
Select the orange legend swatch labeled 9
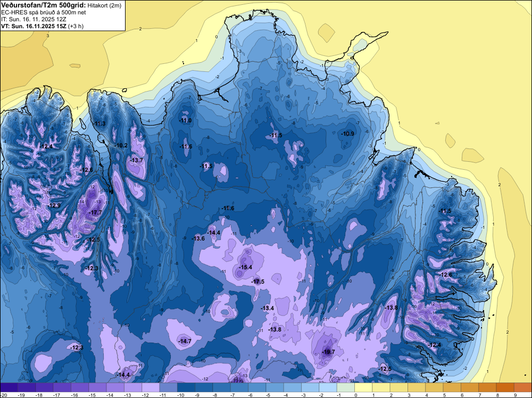coord(523,387)
